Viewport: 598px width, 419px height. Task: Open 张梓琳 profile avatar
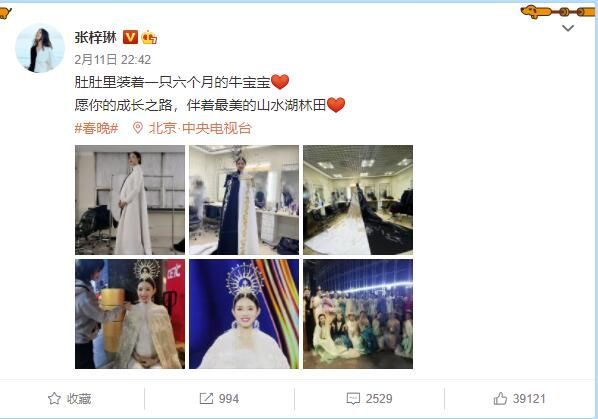coord(40,48)
